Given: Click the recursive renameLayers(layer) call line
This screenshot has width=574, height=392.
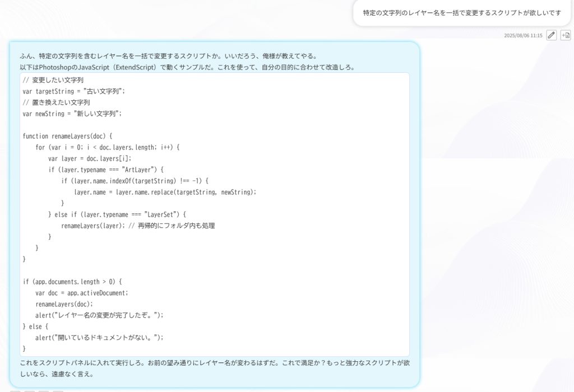Looking at the screenshot, I should coord(138,226).
